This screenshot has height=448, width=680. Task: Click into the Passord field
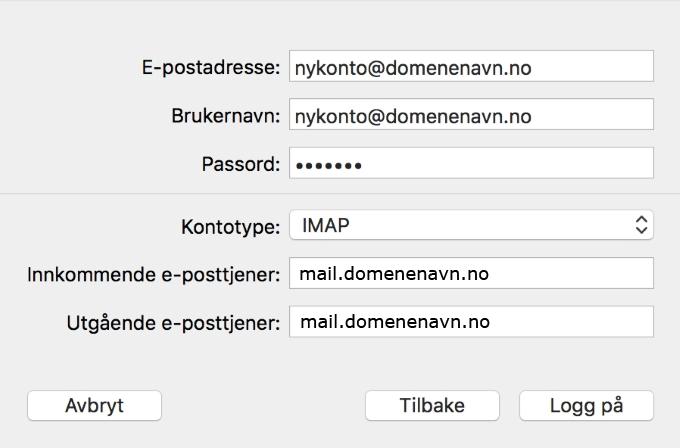470,163
